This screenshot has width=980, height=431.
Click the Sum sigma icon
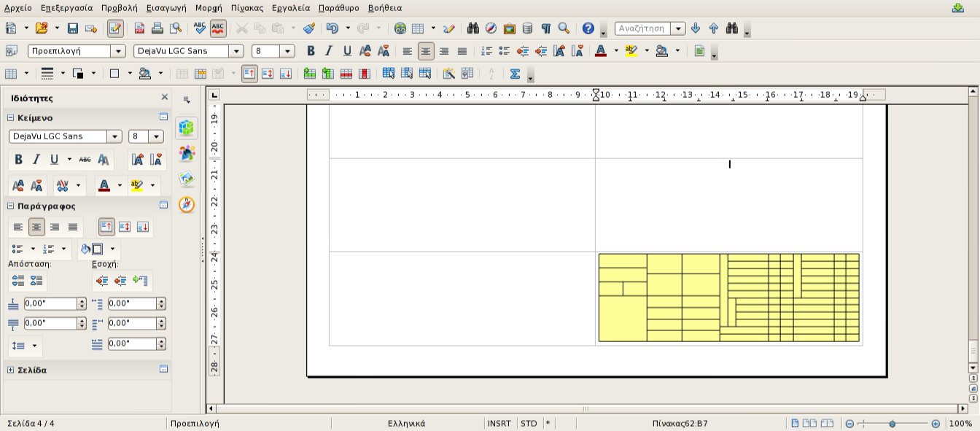(515, 74)
